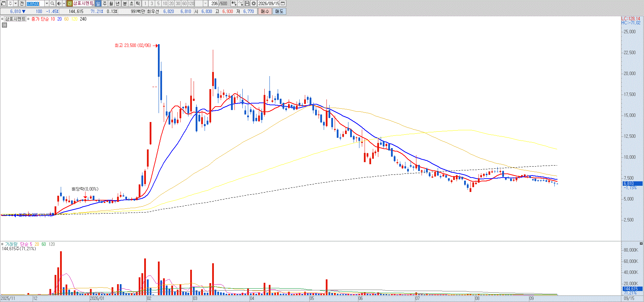Click the small square before 거래량 label
This screenshot has height=302, width=644.
pos(2,244)
